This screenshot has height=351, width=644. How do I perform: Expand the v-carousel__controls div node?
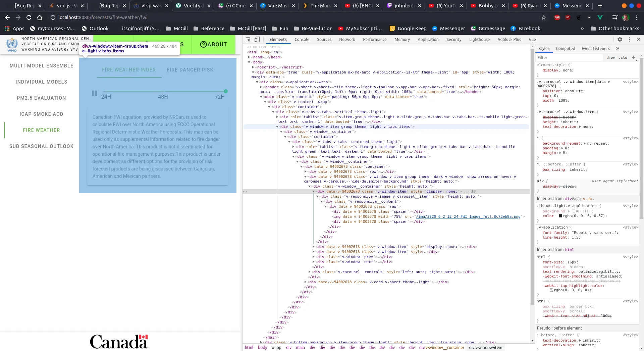pos(310,272)
